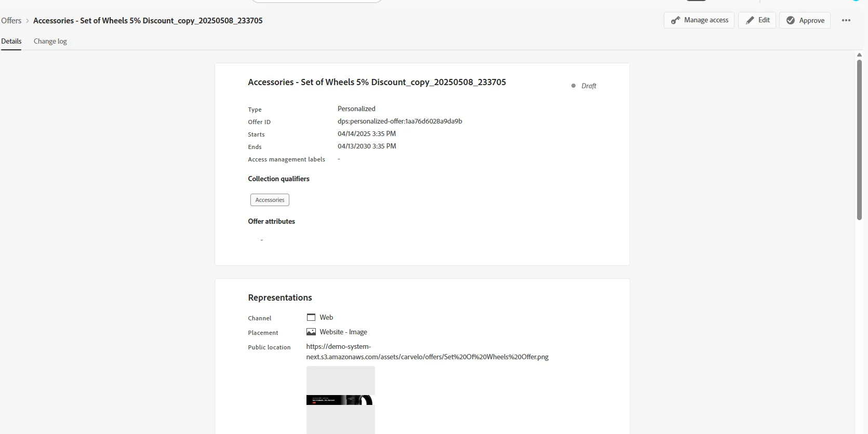Select the Details tab

coord(11,42)
